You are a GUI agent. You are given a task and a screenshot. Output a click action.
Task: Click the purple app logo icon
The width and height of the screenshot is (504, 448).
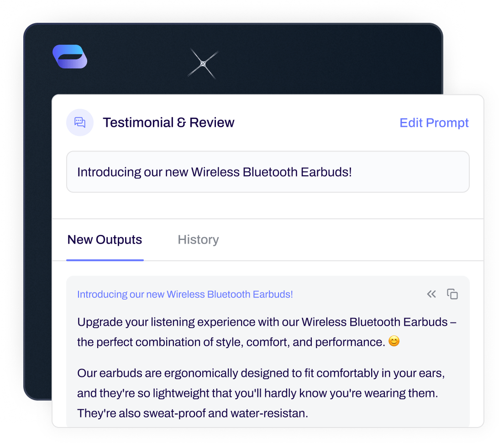coord(70,57)
